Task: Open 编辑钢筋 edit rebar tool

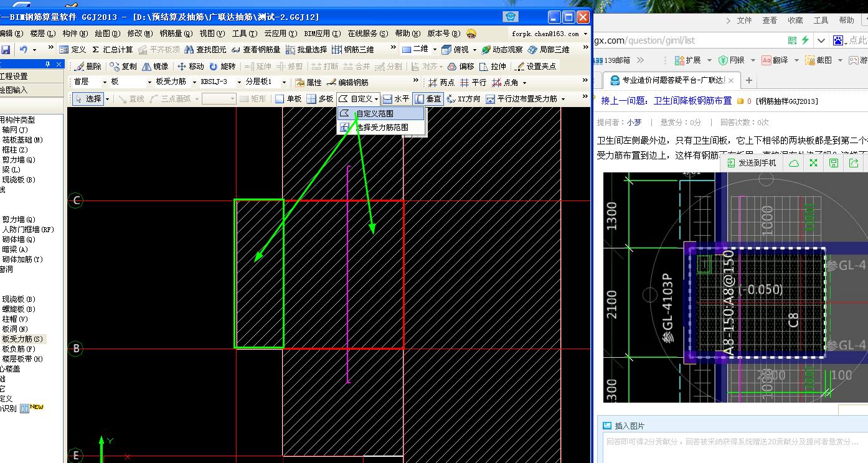Action: click(347, 82)
